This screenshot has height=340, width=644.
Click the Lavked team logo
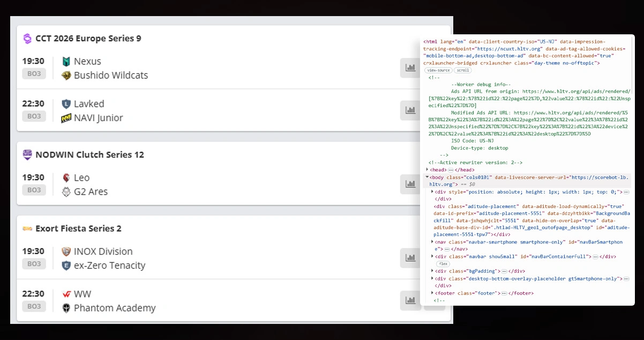click(x=66, y=104)
